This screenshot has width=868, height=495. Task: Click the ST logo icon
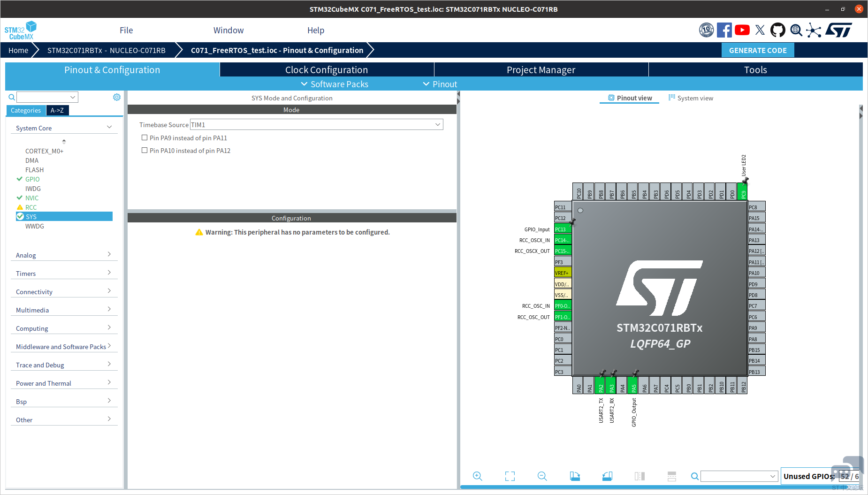point(838,30)
